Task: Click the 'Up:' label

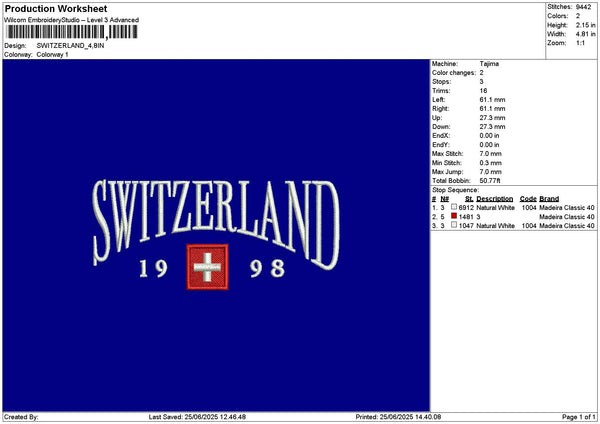Action: [x=437, y=118]
